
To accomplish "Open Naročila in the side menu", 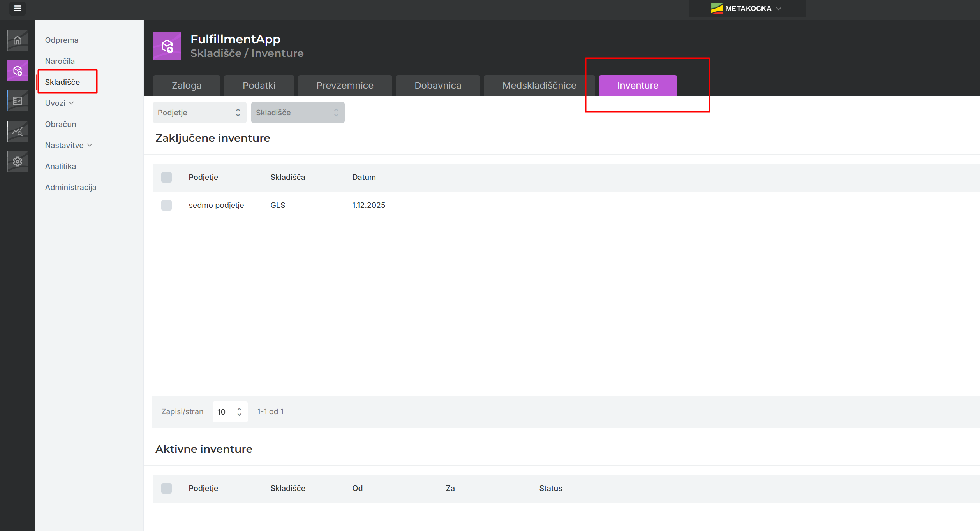I will tap(60, 61).
